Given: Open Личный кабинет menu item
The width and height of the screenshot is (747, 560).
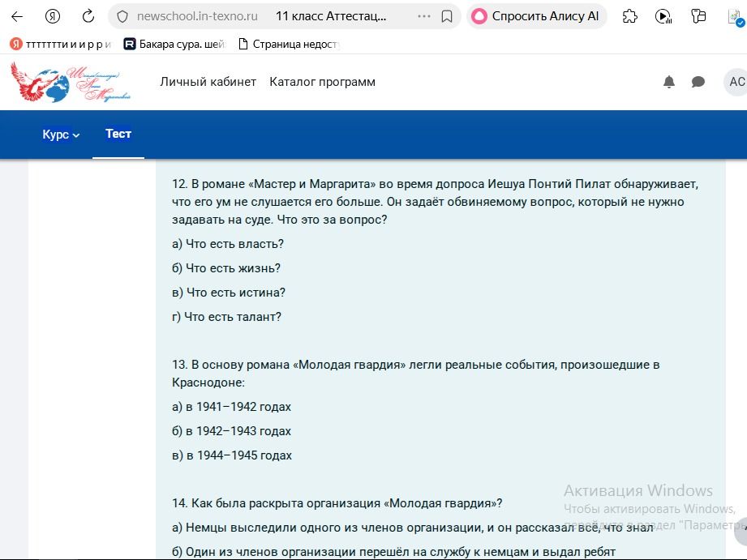Looking at the screenshot, I should click(x=208, y=82).
